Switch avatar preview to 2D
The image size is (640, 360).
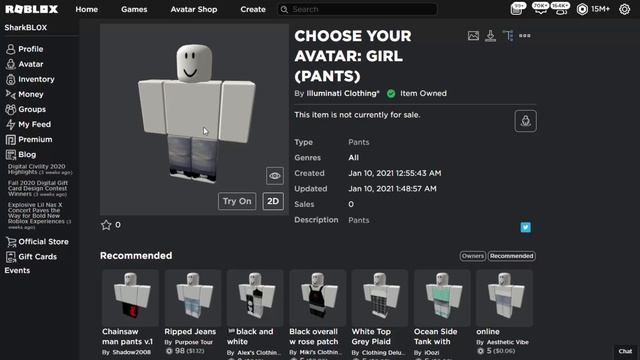coord(273,201)
